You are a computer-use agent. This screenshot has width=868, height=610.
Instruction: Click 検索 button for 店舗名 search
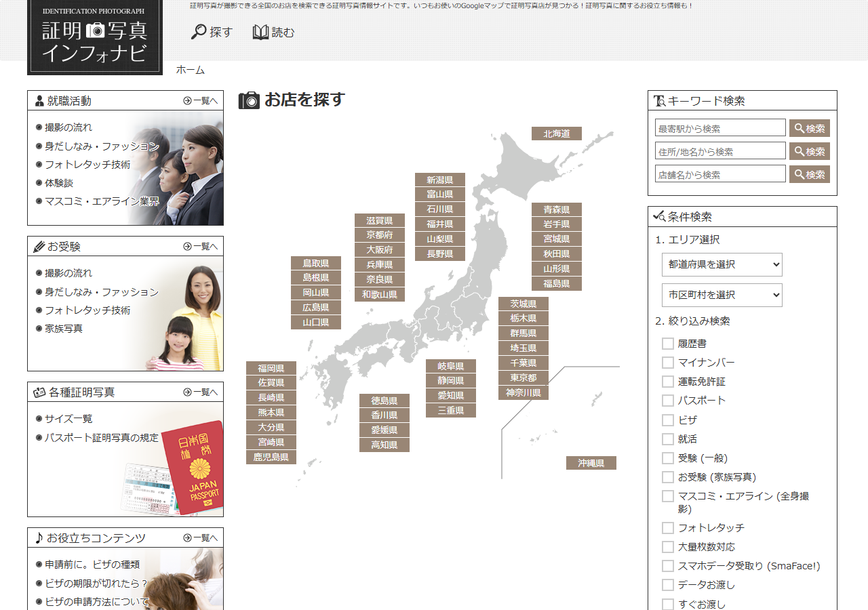click(810, 174)
